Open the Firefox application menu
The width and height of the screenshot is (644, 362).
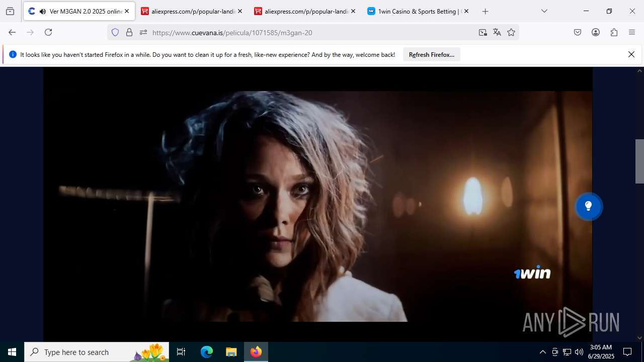click(632, 32)
